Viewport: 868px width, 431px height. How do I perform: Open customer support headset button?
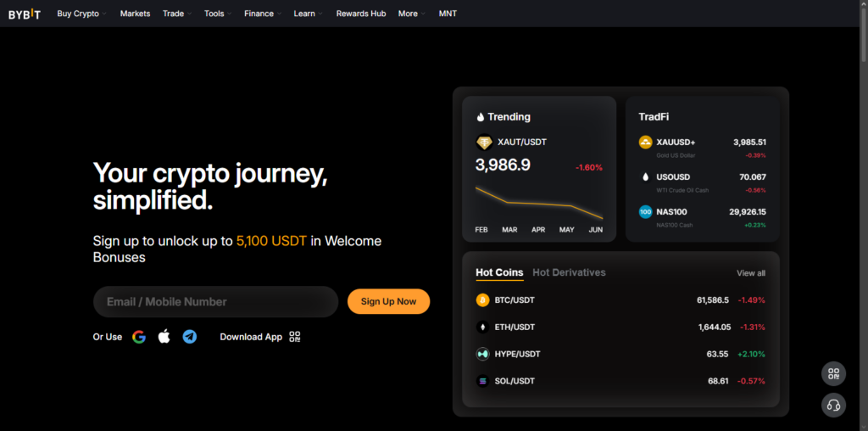[x=834, y=405]
